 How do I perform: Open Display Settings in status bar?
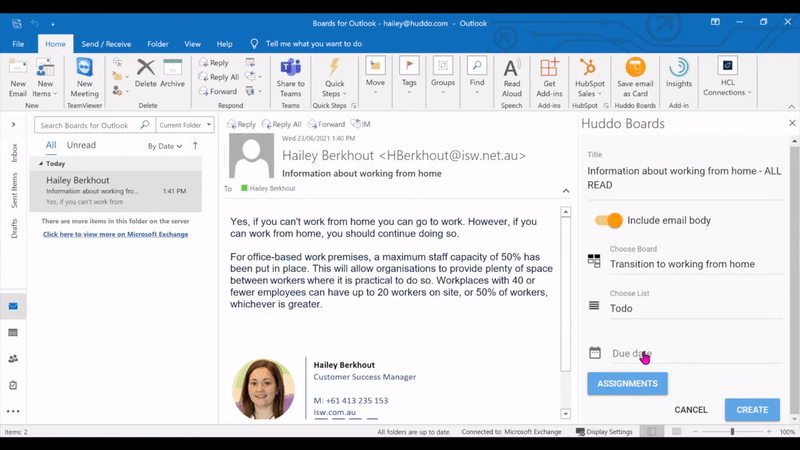pyautogui.click(x=604, y=432)
